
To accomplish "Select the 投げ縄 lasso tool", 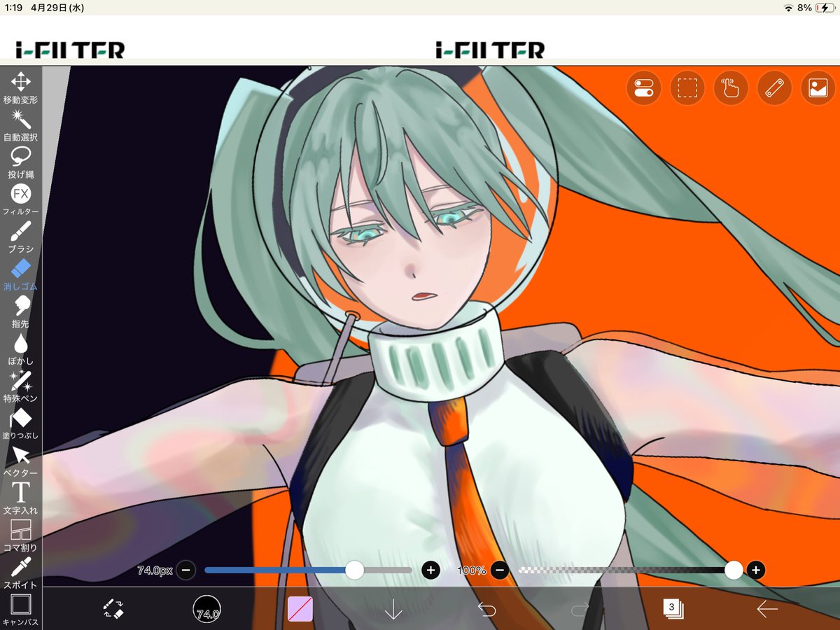I will tap(21, 162).
